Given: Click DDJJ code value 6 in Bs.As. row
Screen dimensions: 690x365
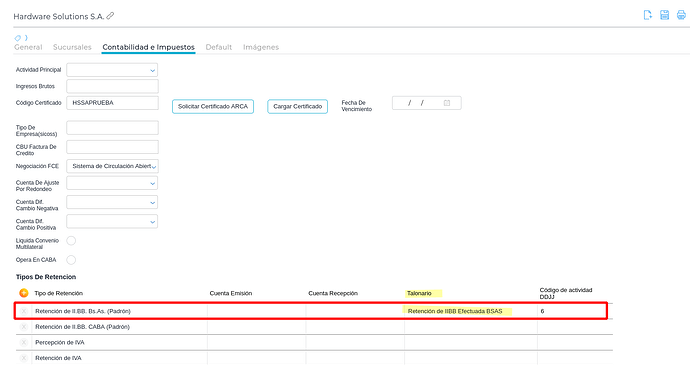Looking at the screenshot, I should coord(543,311).
